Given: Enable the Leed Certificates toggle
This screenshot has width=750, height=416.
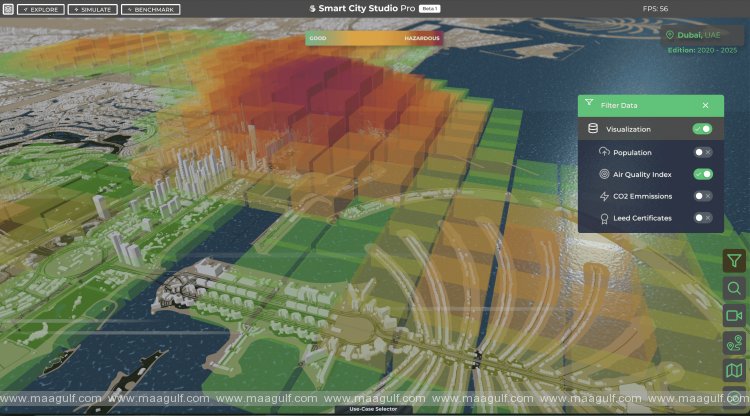Looking at the screenshot, I should [703, 218].
